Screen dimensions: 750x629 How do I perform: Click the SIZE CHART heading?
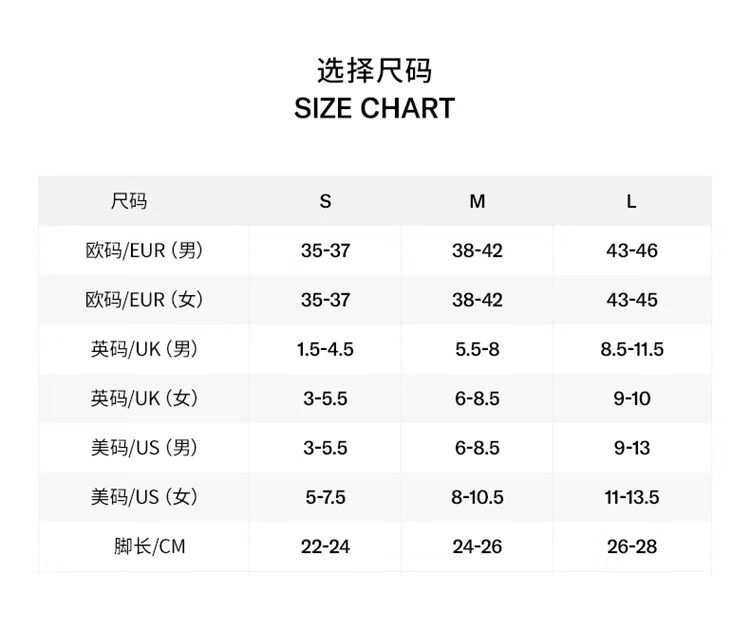click(x=374, y=108)
